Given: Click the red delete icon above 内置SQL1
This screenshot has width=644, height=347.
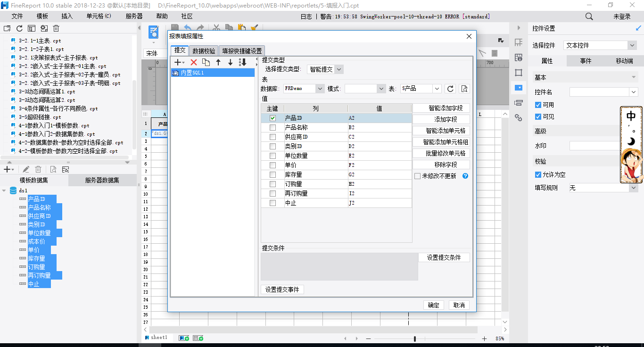Looking at the screenshot, I should 193,62.
